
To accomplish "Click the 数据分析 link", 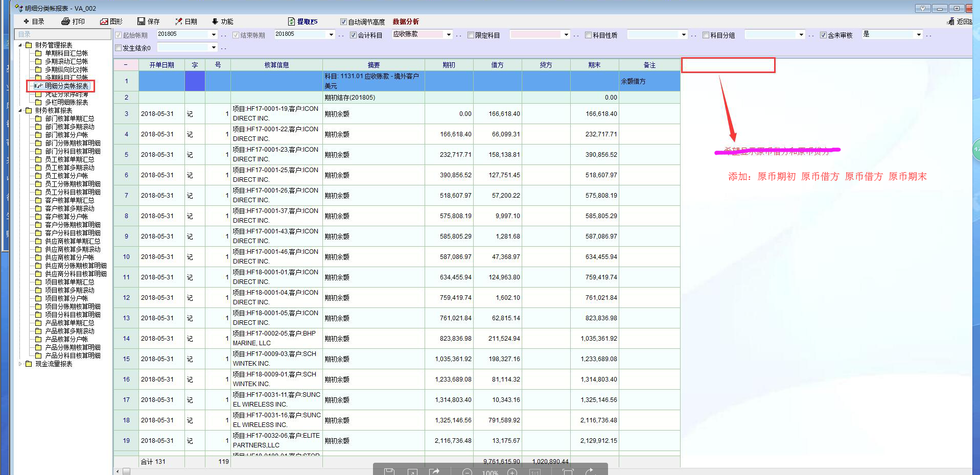I will coord(406,21).
